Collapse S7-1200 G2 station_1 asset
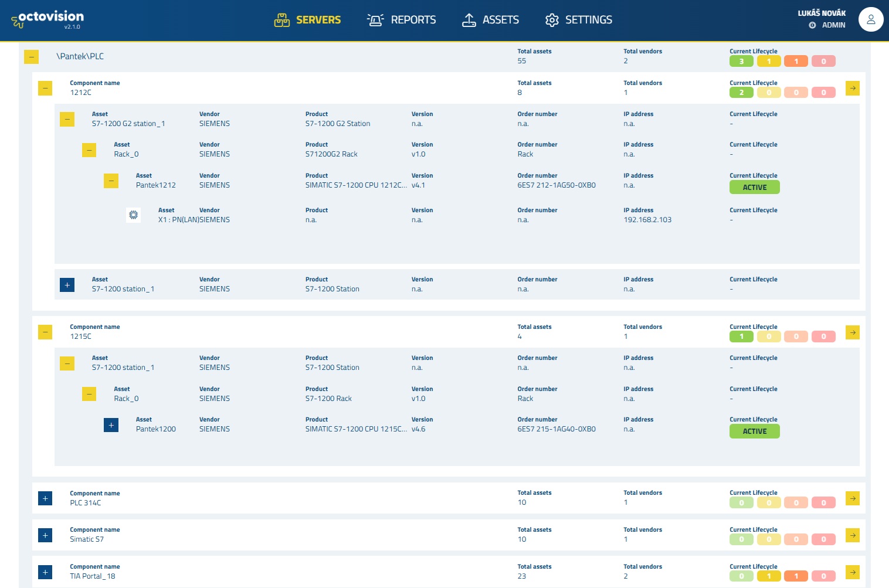Viewport: 889px width, 588px height. 67,119
